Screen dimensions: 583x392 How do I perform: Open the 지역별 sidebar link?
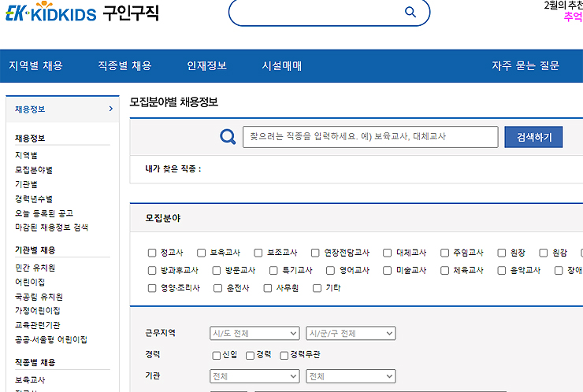26,155
